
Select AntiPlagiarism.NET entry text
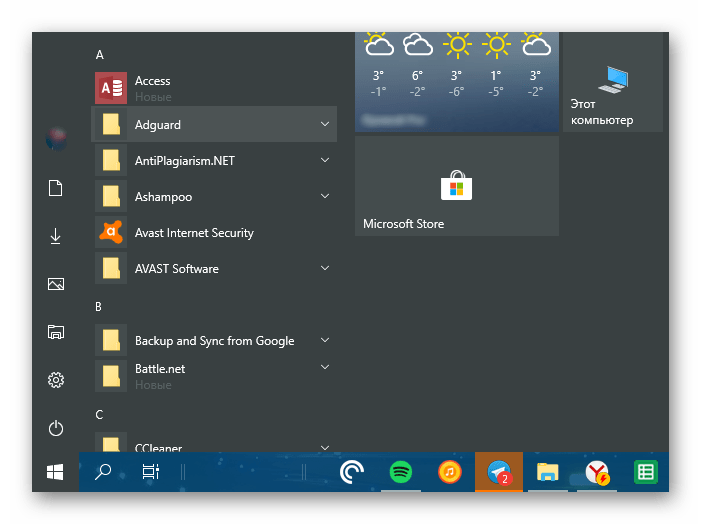[x=185, y=161]
